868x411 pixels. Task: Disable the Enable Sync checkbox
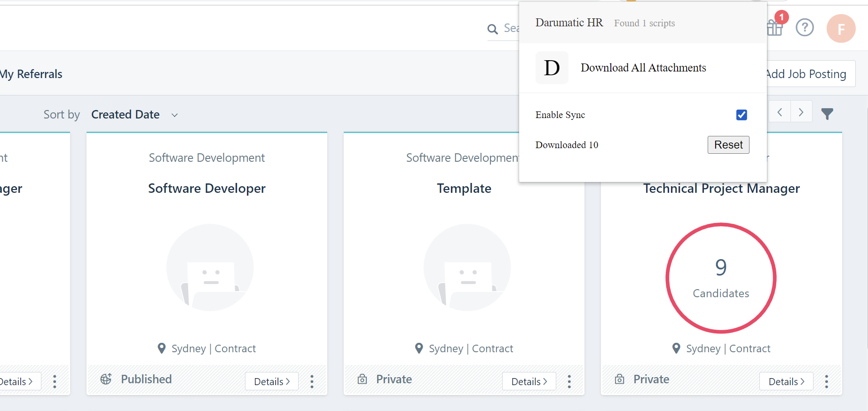(742, 115)
